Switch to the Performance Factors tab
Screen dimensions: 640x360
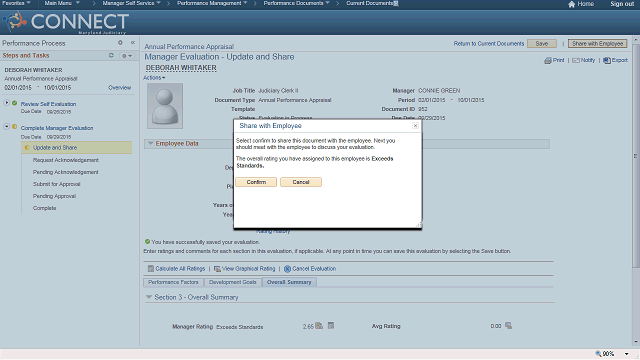coord(173,282)
